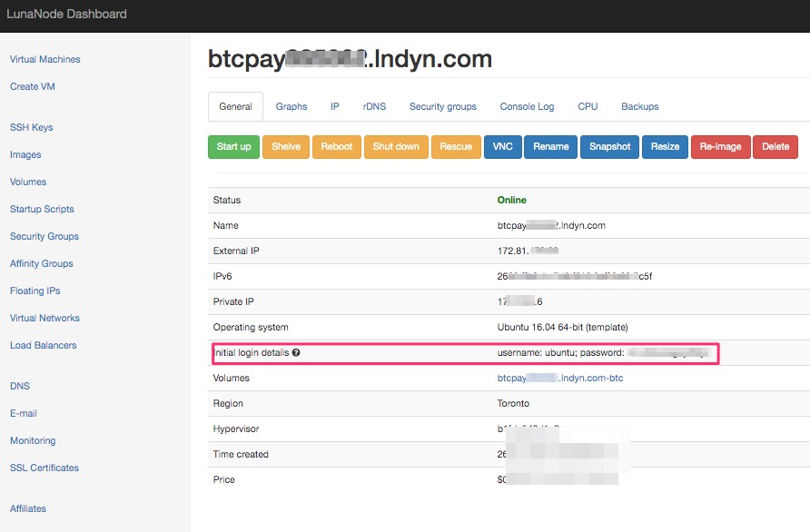Click the Rescue button

pos(456,147)
